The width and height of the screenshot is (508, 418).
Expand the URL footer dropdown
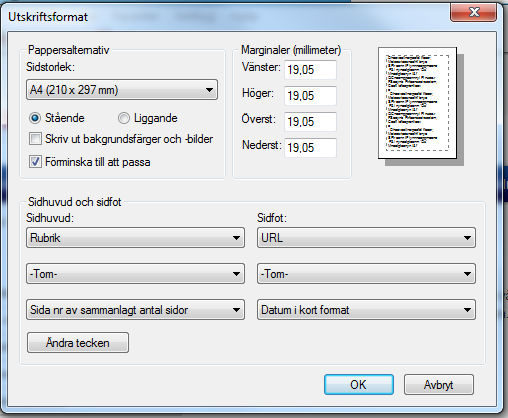366,238
